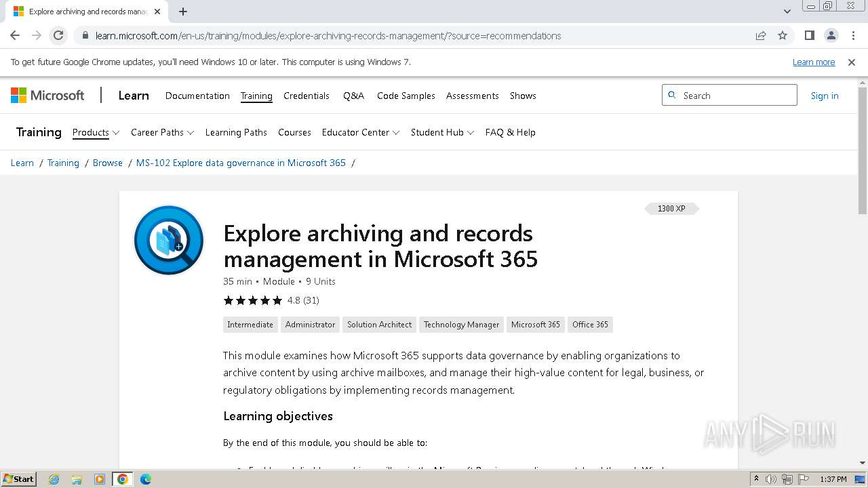The image size is (868, 488).
Task: Open the Training section title link
Action: click(x=39, y=132)
